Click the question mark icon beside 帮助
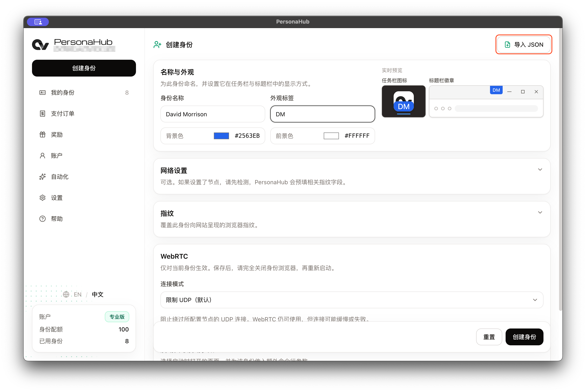This screenshot has width=586, height=392. (x=43, y=219)
